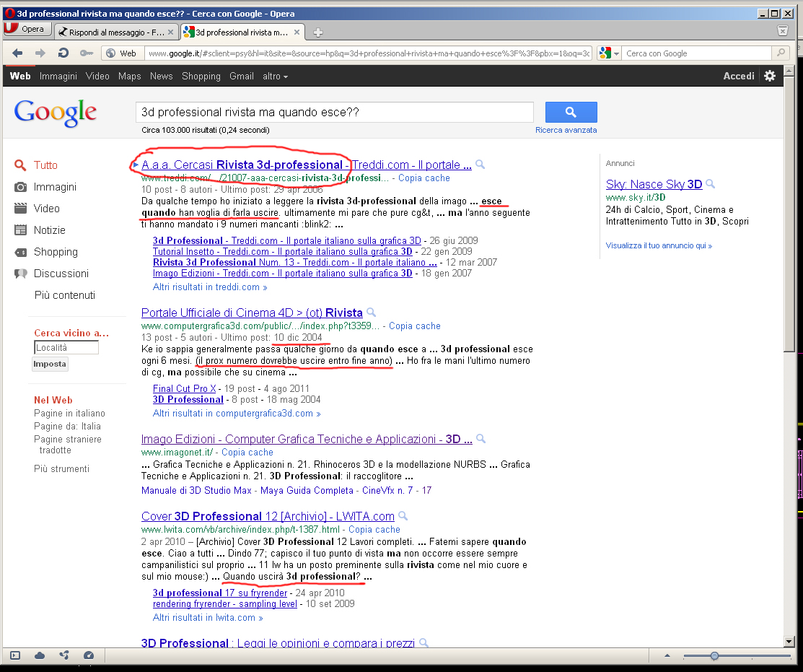Open Google settings gear icon
This screenshot has width=803, height=672.
click(x=770, y=76)
